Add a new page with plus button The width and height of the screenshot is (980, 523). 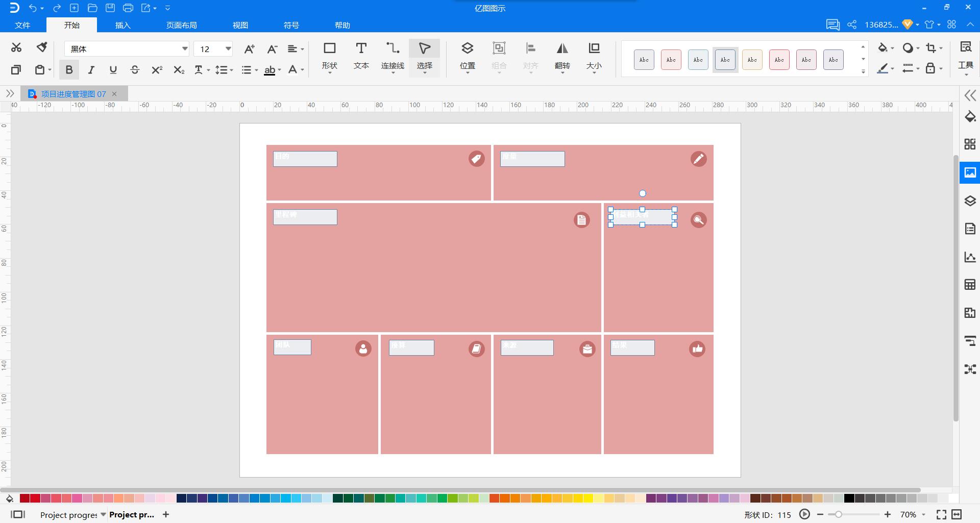click(x=166, y=514)
